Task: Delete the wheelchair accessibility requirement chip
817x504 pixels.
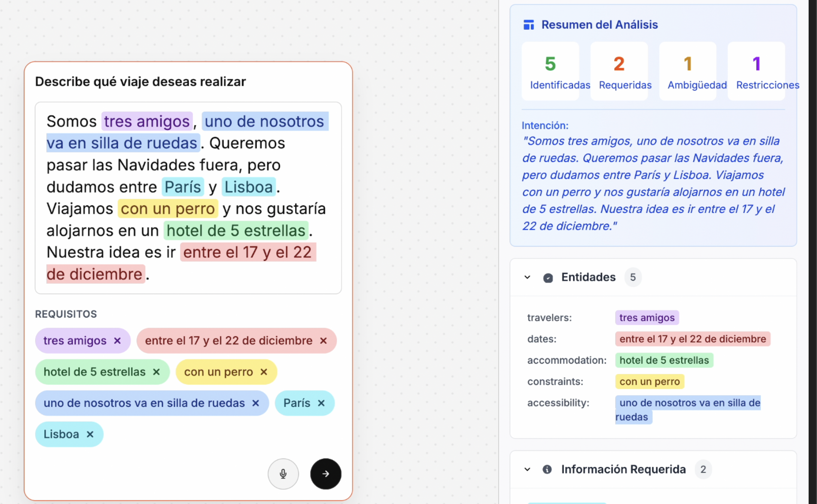Action: (256, 403)
